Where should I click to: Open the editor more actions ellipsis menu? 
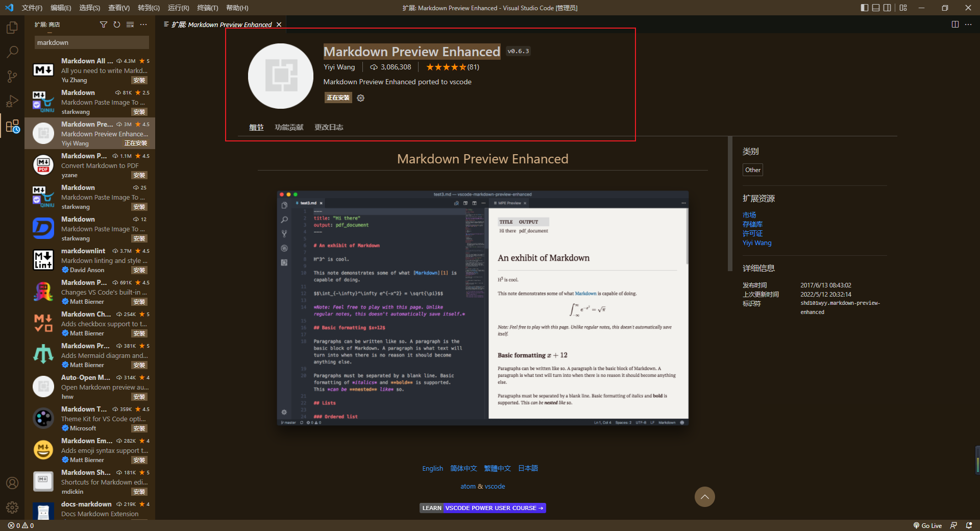968,25
